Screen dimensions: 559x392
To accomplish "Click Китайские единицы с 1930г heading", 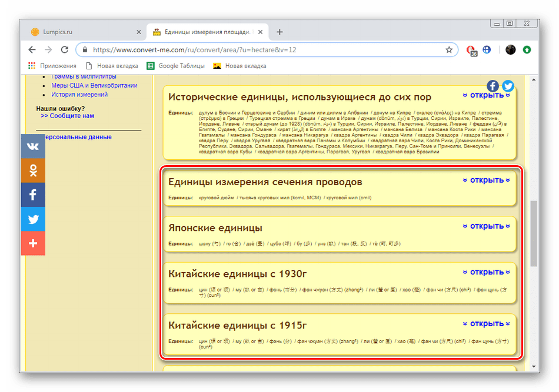I will pyautogui.click(x=238, y=274).
